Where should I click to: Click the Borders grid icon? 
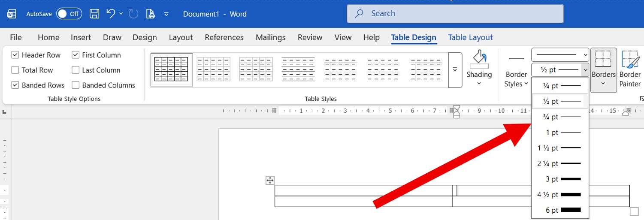pos(604,59)
